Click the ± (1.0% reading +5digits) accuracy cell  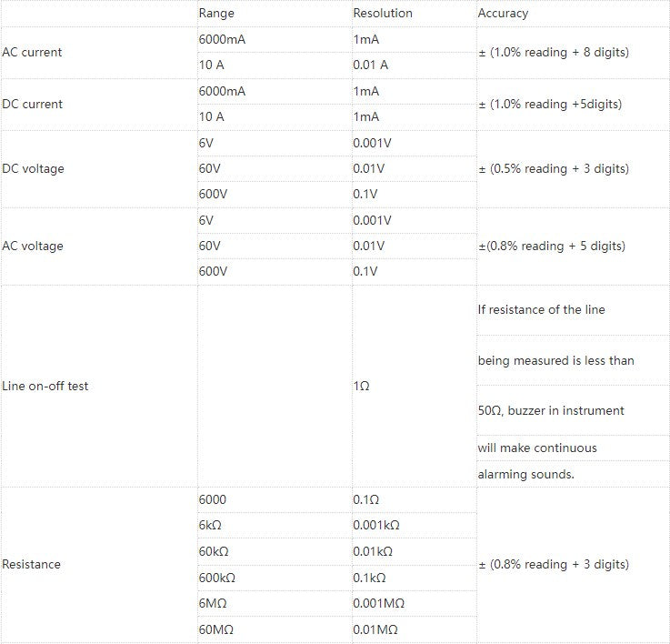click(550, 104)
